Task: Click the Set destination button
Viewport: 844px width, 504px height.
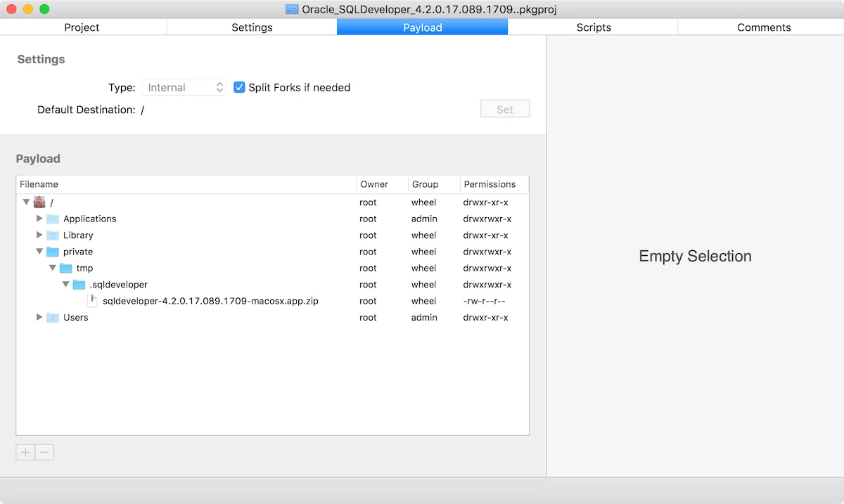Action: [x=505, y=110]
